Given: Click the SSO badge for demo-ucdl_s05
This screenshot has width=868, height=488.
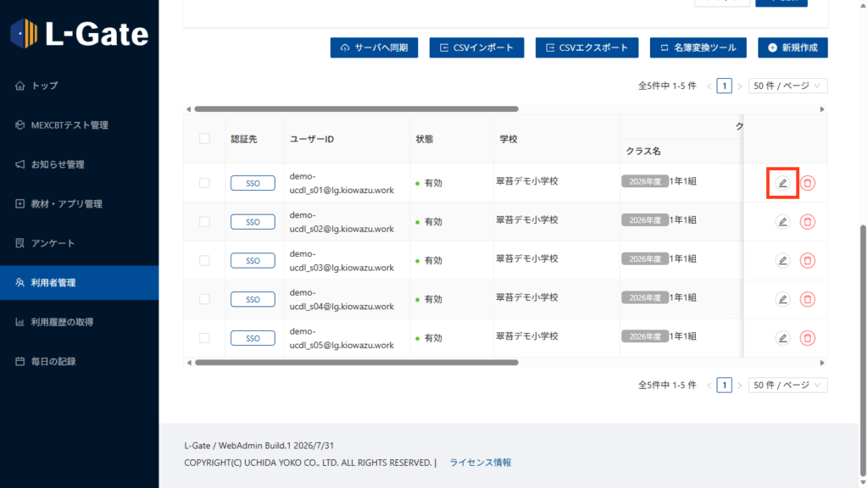Looking at the screenshot, I should coord(253,338).
